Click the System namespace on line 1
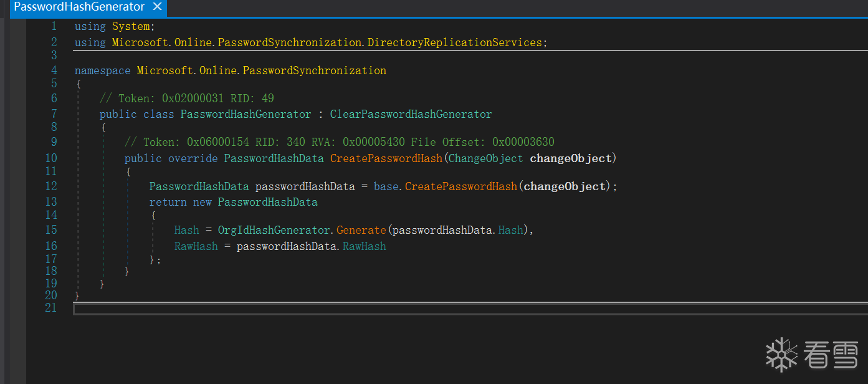 point(130,26)
